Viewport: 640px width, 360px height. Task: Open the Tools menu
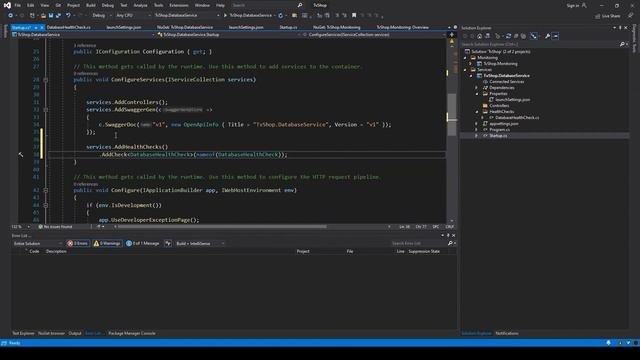pos(158,5)
